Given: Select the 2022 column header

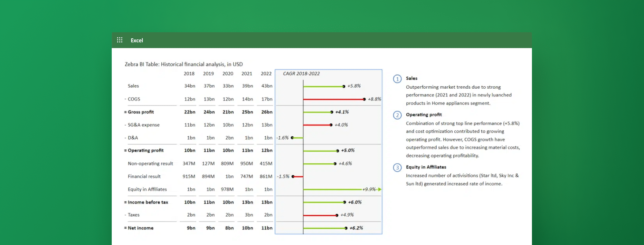Looking at the screenshot, I should tap(266, 73).
